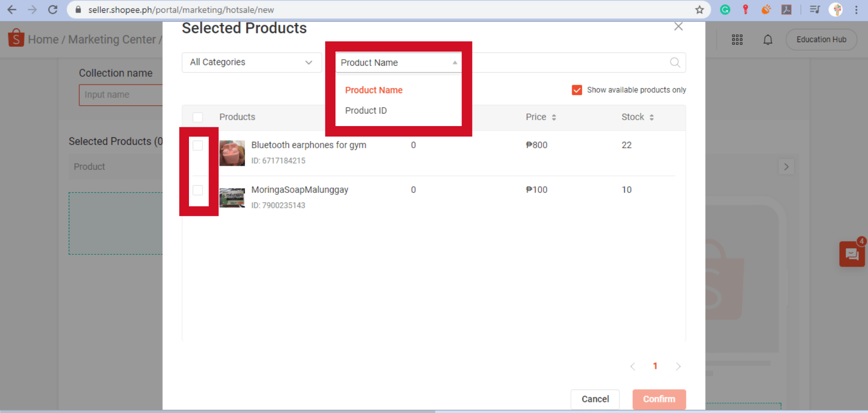The image size is (868, 413).
Task: Select the Bluetooth earphones for gym checkbox
Action: coord(198,145)
